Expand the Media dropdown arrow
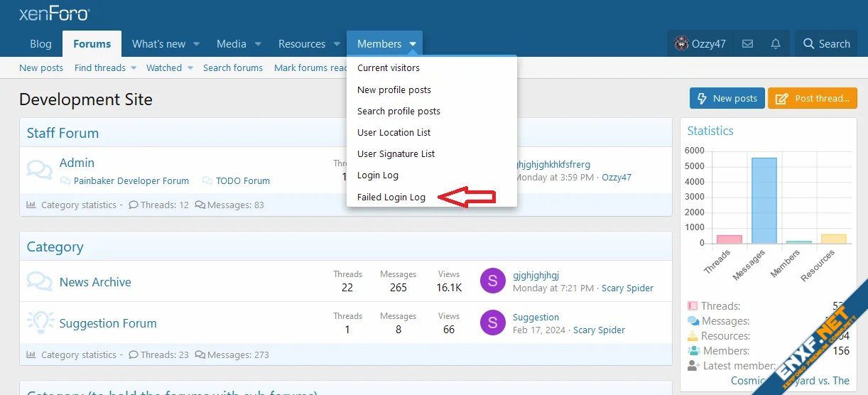Viewport: 868px width, 395px height. tap(259, 44)
